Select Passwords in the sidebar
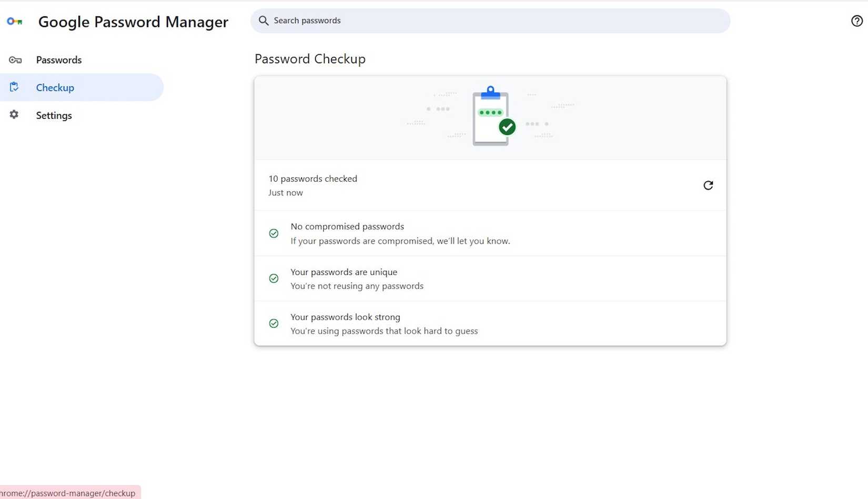 [59, 59]
